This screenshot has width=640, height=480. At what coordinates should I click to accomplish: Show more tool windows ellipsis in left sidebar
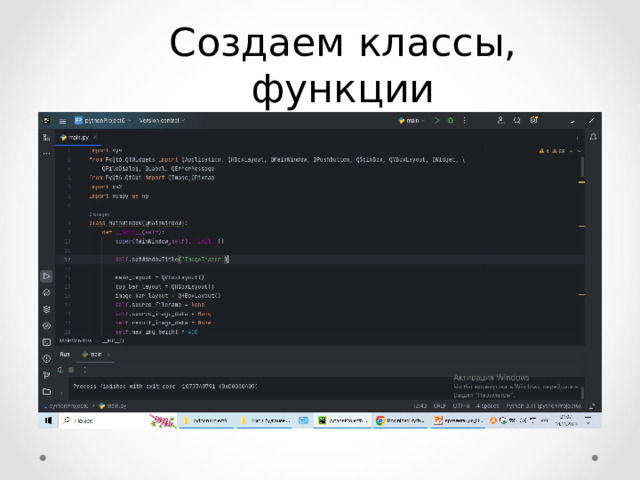point(47,154)
